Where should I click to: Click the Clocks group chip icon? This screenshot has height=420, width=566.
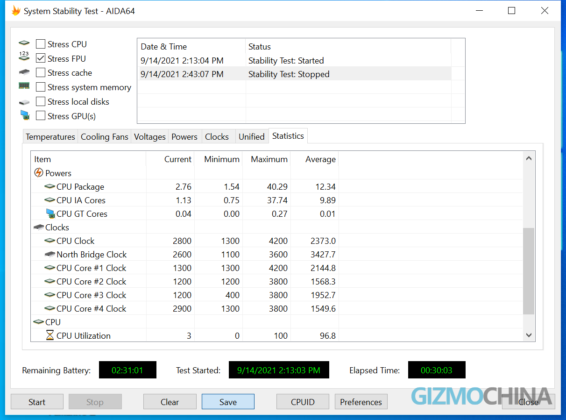coord(39,227)
